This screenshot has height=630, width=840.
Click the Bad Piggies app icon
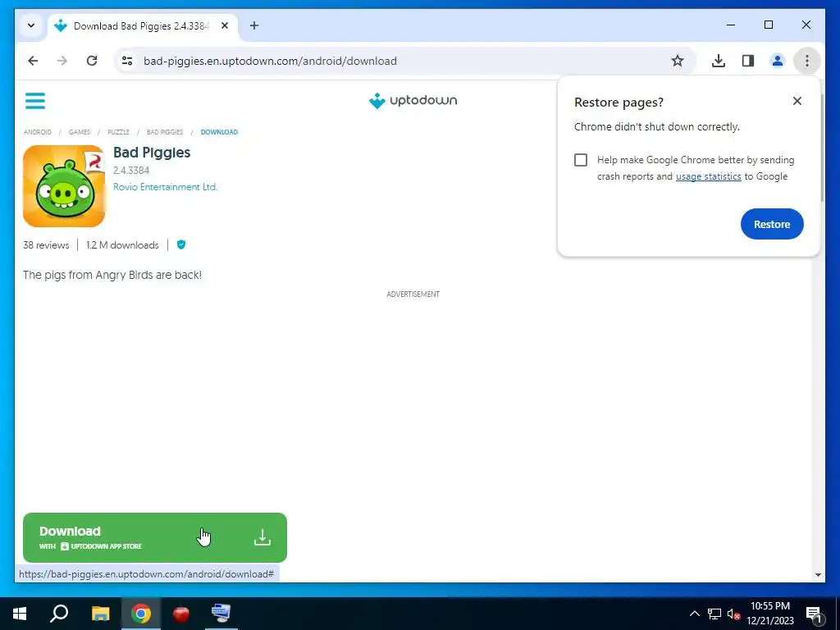point(64,186)
